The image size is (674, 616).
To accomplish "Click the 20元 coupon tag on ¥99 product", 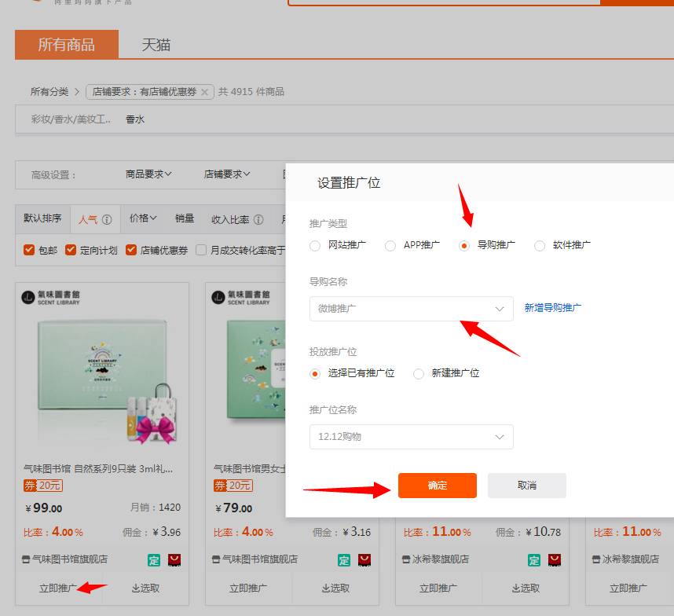I will click(x=43, y=486).
